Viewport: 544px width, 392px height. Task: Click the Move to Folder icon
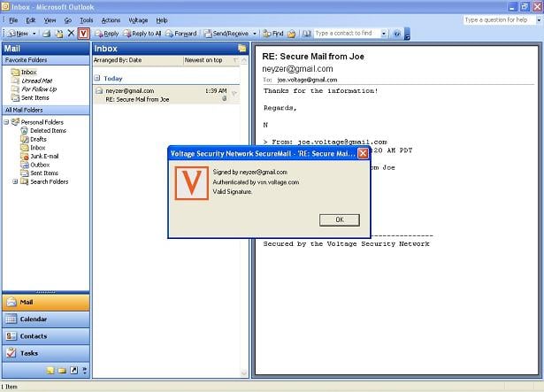coord(59,34)
